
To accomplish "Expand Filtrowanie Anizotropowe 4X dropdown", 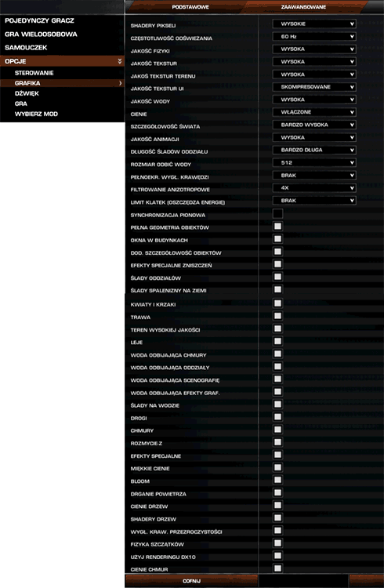I will (314, 188).
